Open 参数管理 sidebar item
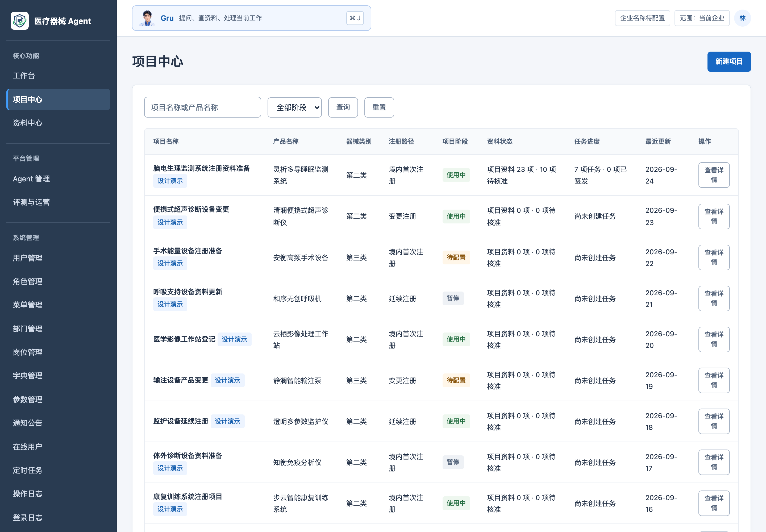 [58, 399]
